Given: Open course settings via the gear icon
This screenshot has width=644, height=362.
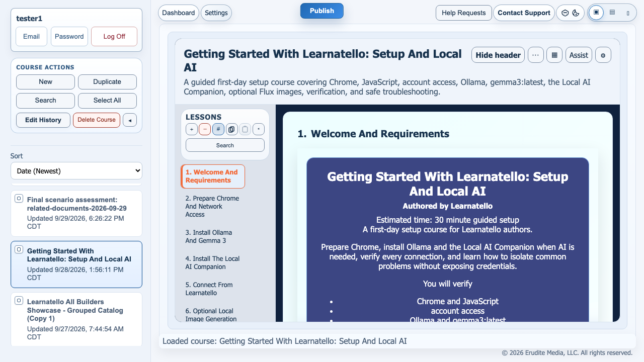Looking at the screenshot, I should coord(603,55).
